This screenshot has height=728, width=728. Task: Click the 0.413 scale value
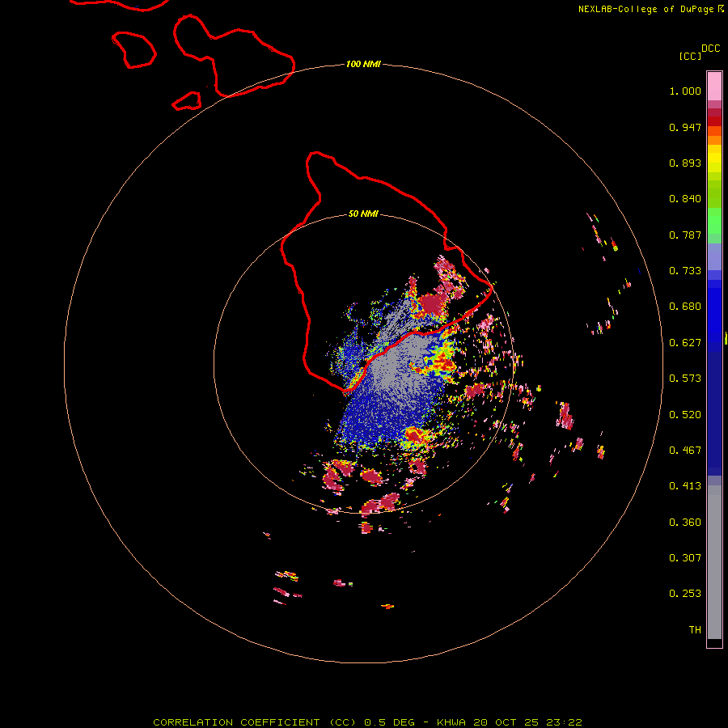pyautogui.click(x=685, y=486)
